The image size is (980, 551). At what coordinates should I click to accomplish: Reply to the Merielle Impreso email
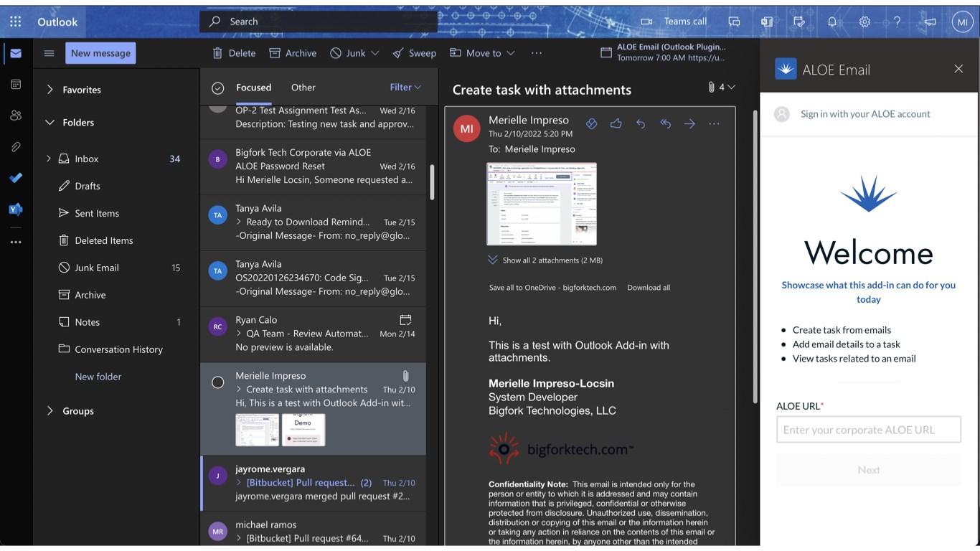pyautogui.click(x=641, y=123)
